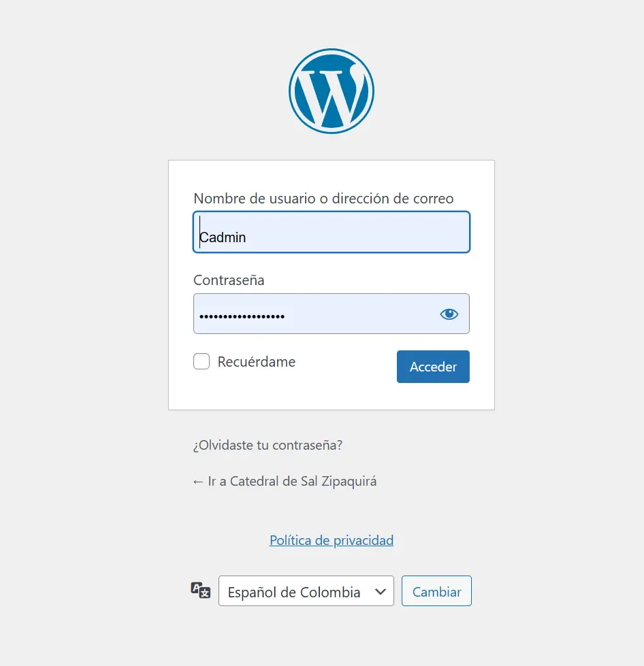The width and height of the screenshot is (644, 666).
Task: Click the Nombre de usuario o dirección label
Action: click(323, 199)
